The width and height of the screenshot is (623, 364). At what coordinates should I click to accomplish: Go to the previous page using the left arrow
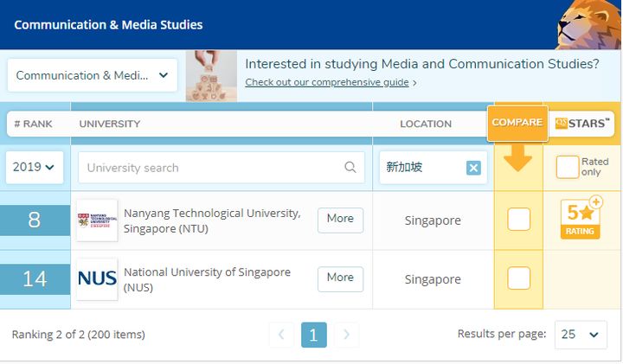281,335
